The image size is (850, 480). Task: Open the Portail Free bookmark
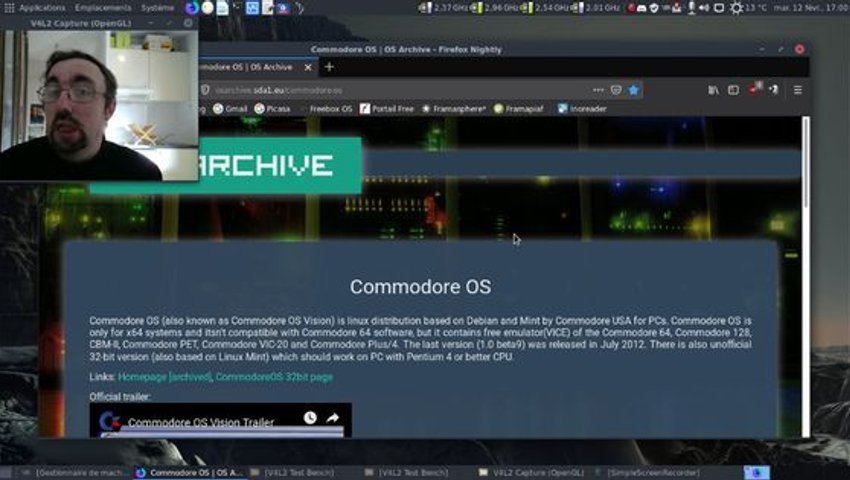point(387,109)
